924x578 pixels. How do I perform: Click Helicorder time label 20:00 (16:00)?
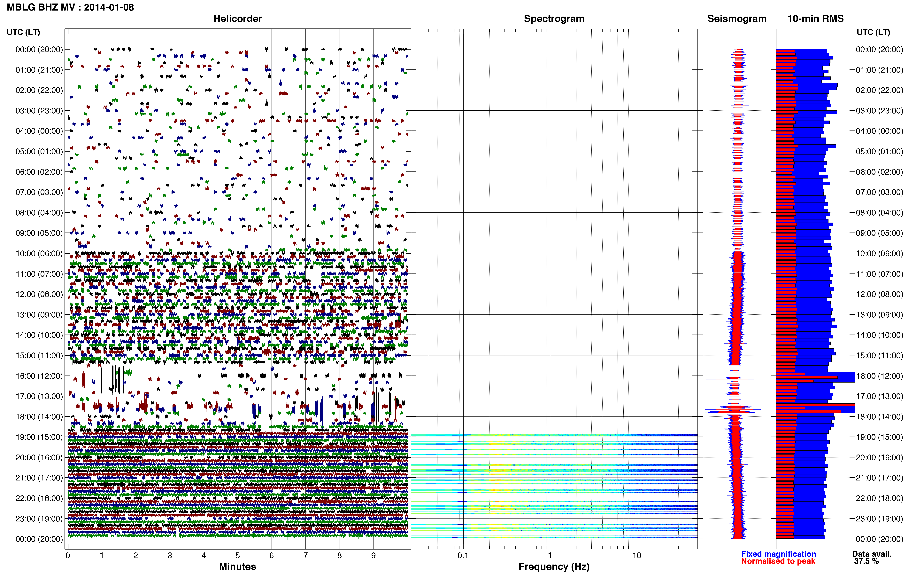coord(39,458)
